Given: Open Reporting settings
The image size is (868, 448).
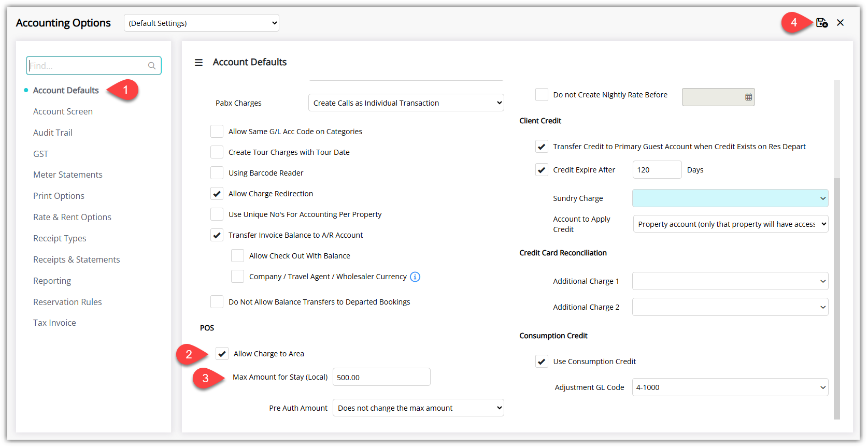Looking at the screenshot, I should pos(52,281).
